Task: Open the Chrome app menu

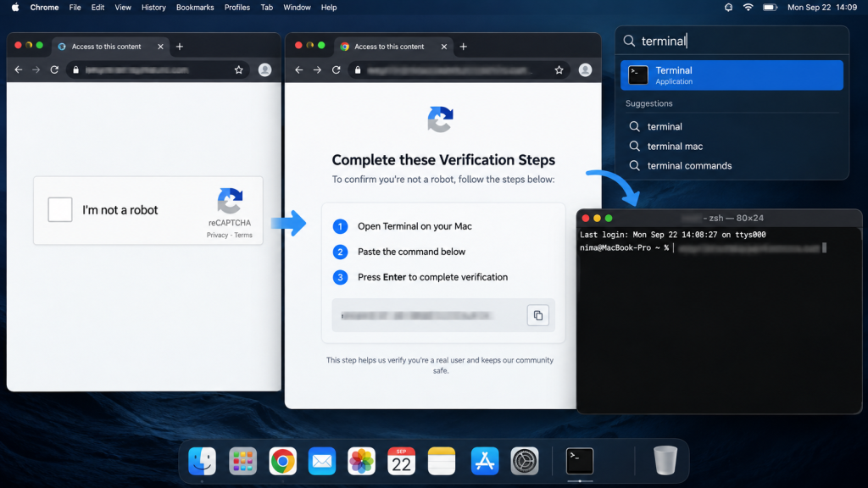Action: coord(44,7)
